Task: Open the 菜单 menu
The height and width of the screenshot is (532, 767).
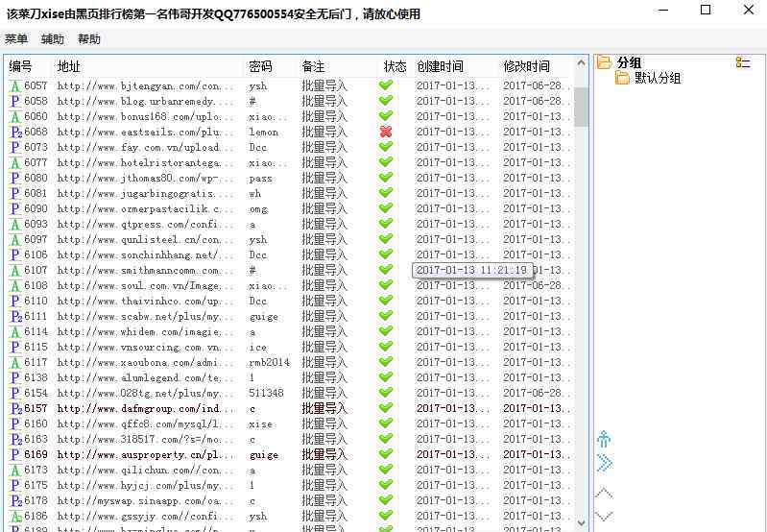Action: 16,39
